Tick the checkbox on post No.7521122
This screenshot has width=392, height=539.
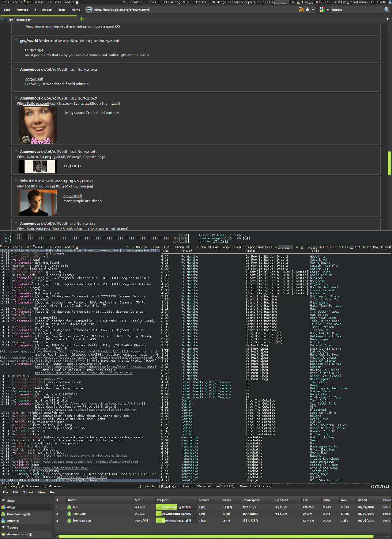click(16, 223)
